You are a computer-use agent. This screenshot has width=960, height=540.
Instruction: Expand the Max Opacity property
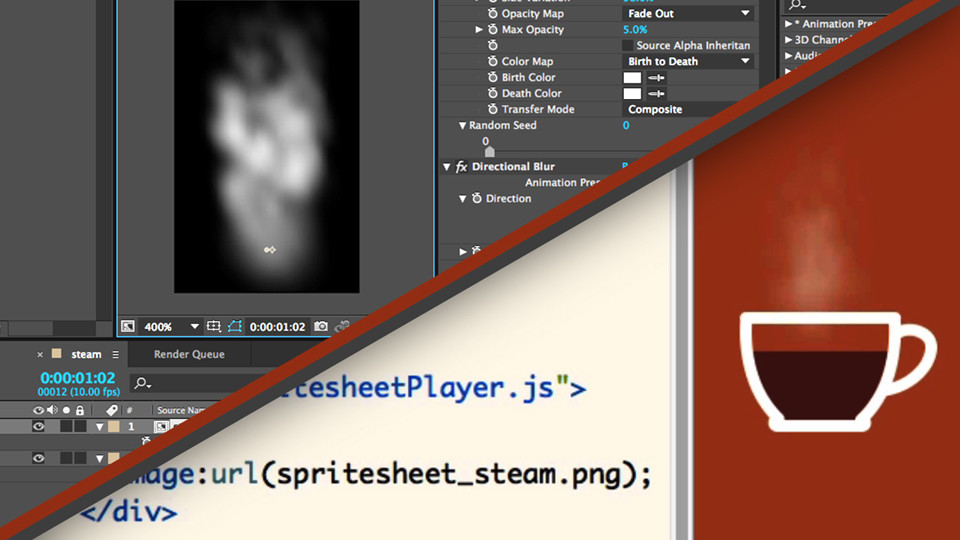tap(479, 29)
